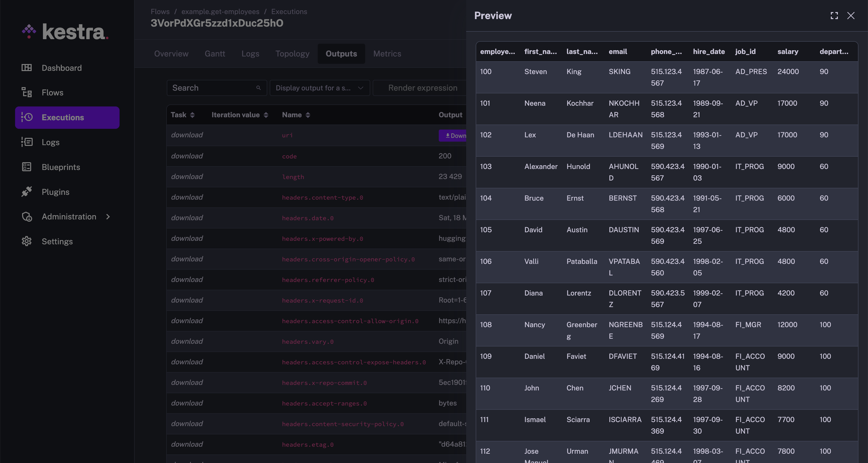Click the uri output name
The width and height of the screenshot is (868, 463).
pos(287,135)
